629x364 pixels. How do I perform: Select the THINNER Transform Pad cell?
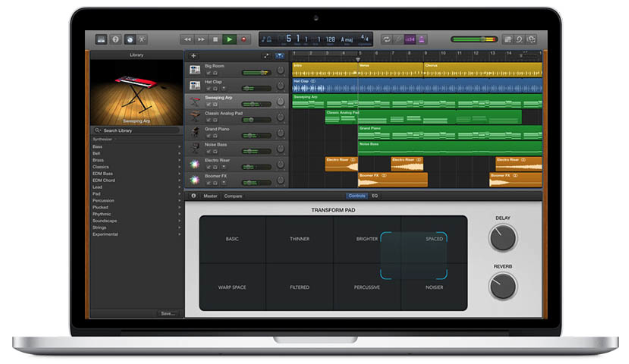click(299, 239)
